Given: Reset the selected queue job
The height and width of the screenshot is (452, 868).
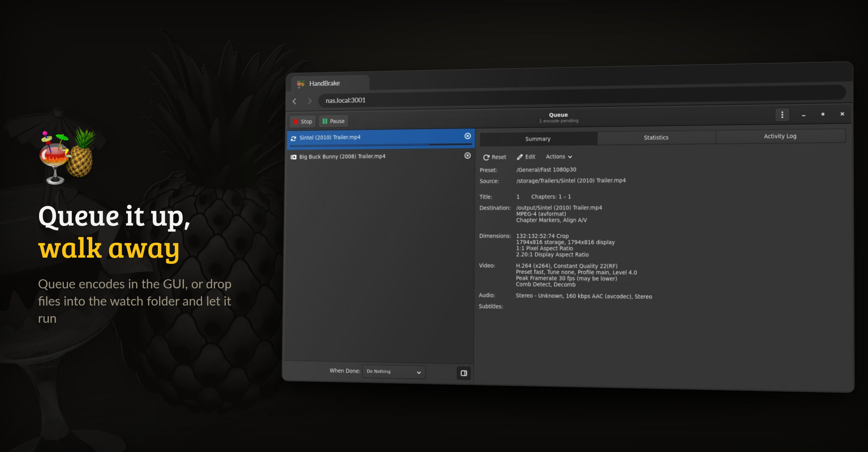Looking at the screenshot, I should point(495,157).
